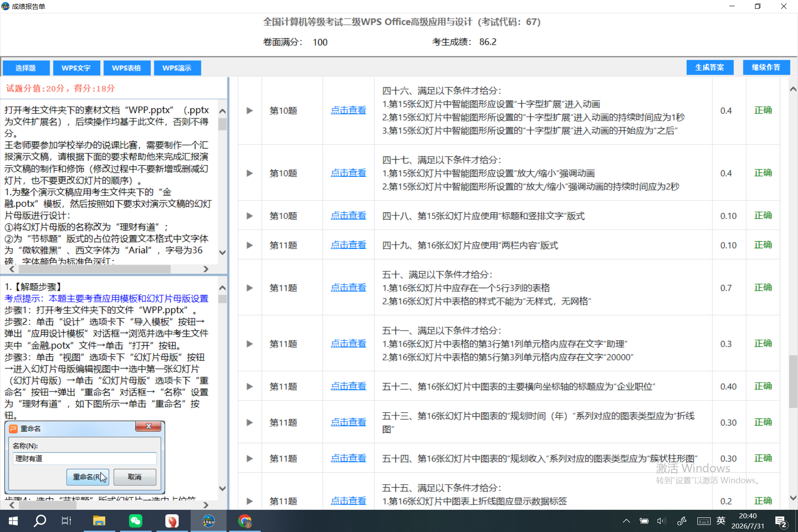Click the solution steps panel's scroll-right arrow

(206, 505)
